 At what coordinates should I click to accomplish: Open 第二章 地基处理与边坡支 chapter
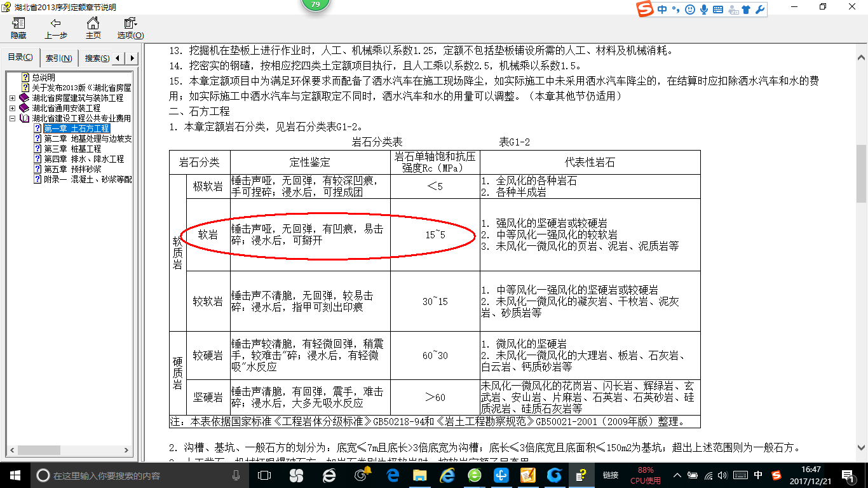88,139
